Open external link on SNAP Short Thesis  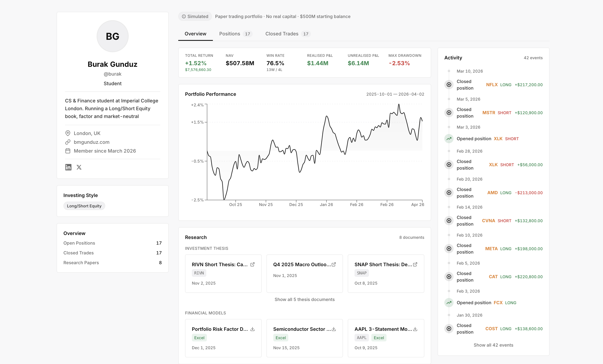415,264
